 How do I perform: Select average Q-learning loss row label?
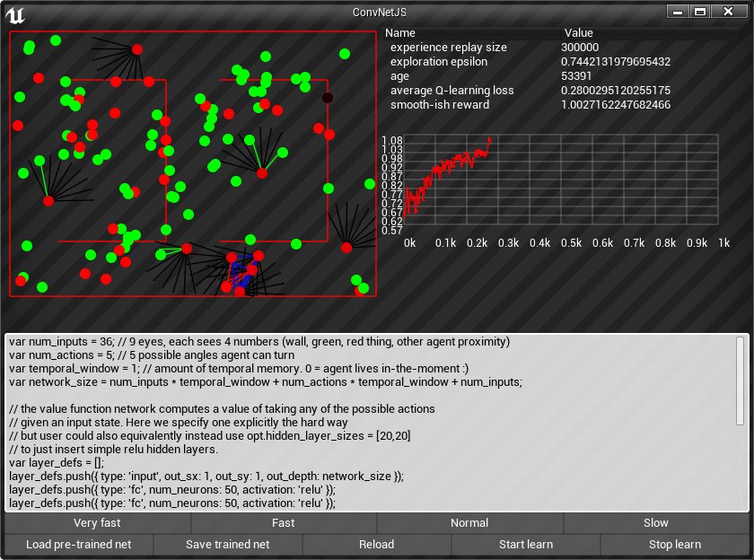pyautogui.click(x=452, y=91)
